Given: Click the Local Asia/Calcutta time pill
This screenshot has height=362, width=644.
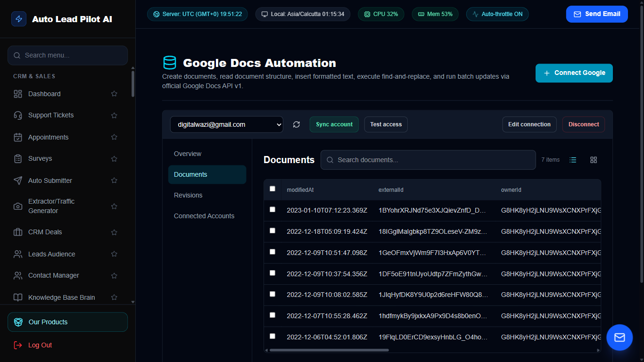Looking at the screenshot, I should pos(303,14).
